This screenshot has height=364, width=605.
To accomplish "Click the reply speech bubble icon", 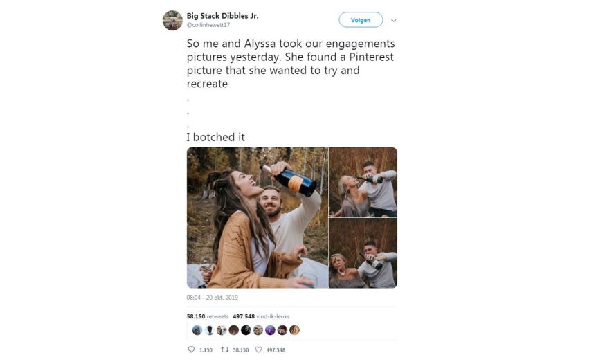I will 191,349.
